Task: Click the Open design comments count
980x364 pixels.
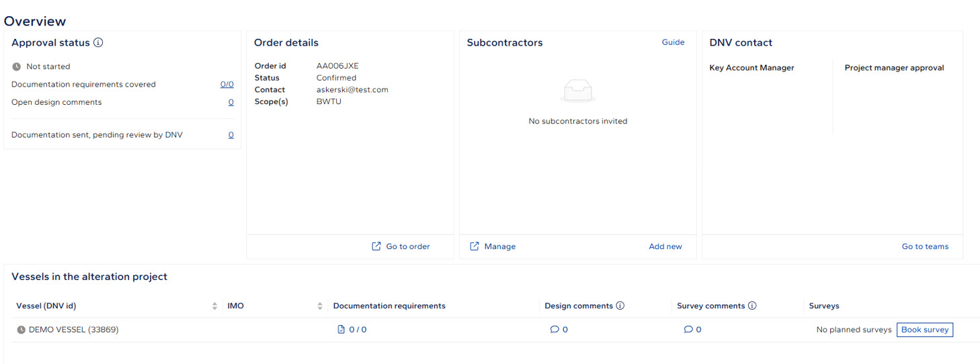Action: [x=231, y=102]
